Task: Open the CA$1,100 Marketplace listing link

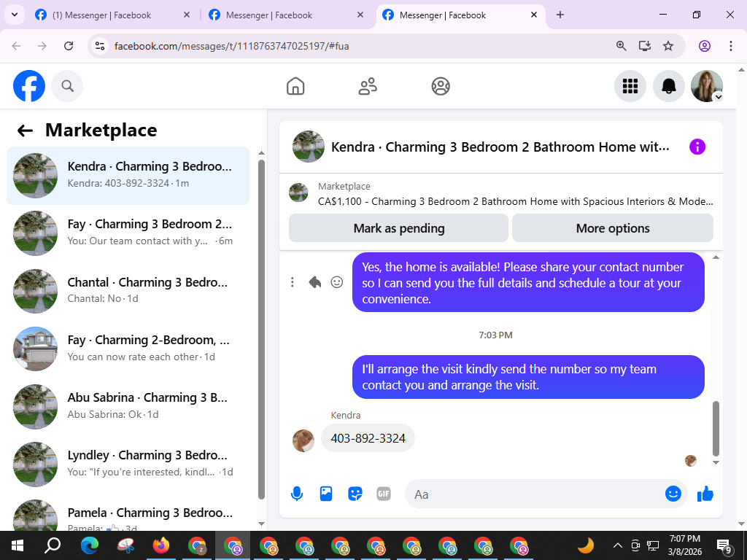Action: coord(516,201)
